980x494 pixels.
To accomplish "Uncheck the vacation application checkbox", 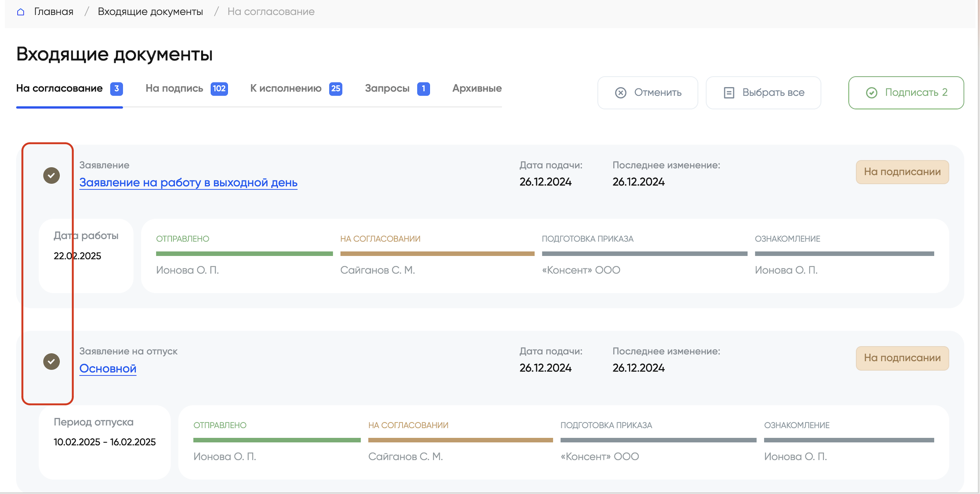I will click(x=52, y=361).
